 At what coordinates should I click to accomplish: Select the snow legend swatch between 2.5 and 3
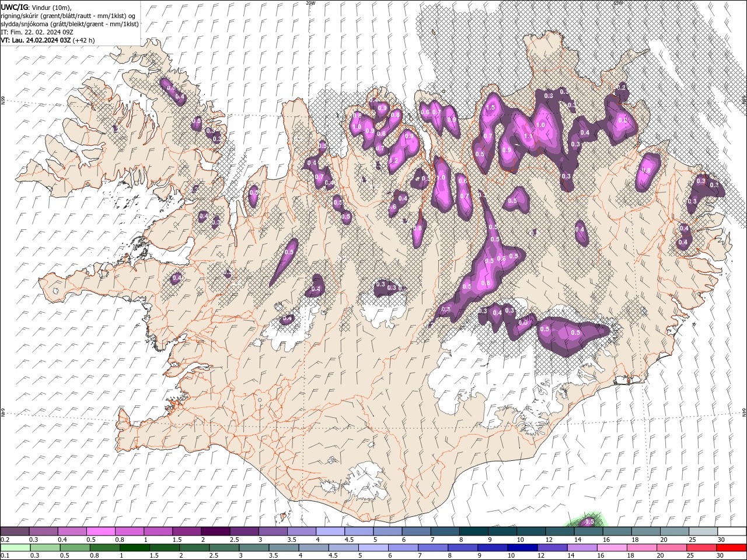[244, 531]
